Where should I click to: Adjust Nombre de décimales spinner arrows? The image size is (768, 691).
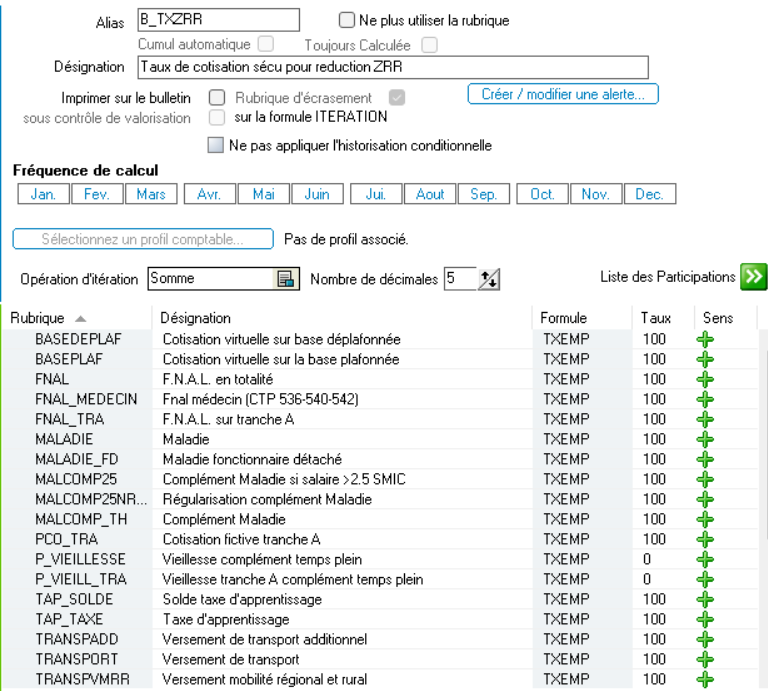click(x=489, y=280)
